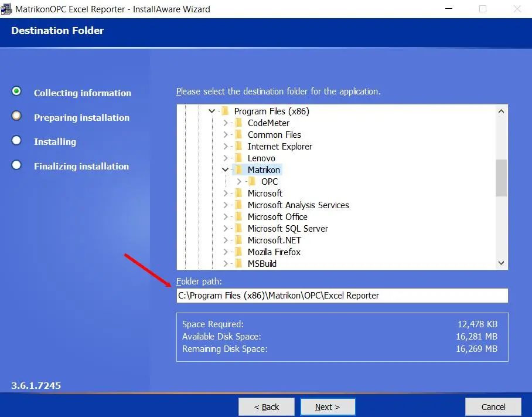Expand the Microsoft SQL Server node
The image size is (532, 417).
pyautogui.click(x=226, y=228)
